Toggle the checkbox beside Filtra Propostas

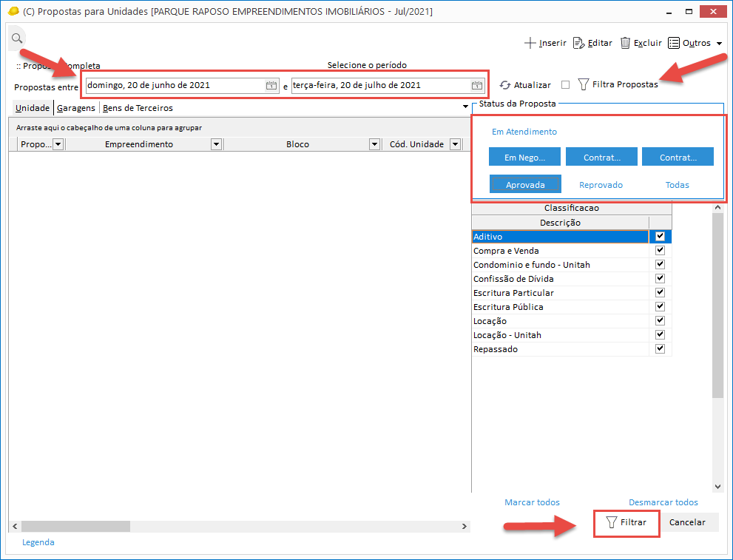566,84
